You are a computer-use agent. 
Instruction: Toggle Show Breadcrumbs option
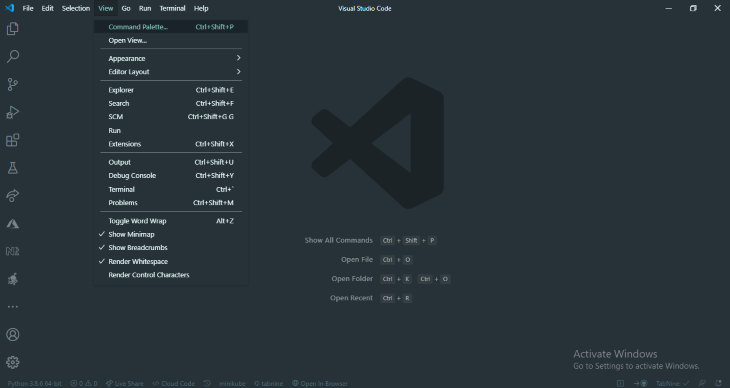pos(171,248)
